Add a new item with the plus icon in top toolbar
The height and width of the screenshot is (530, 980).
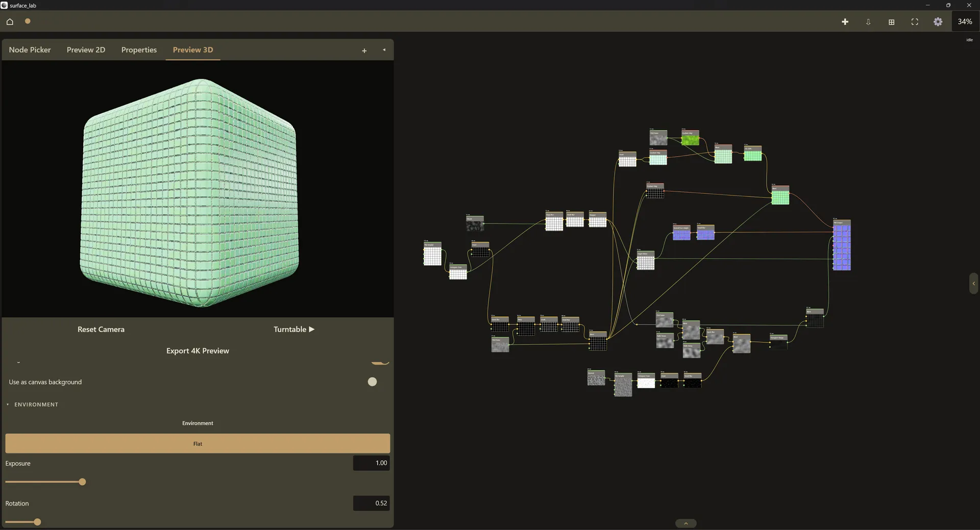tap(845, 21)
